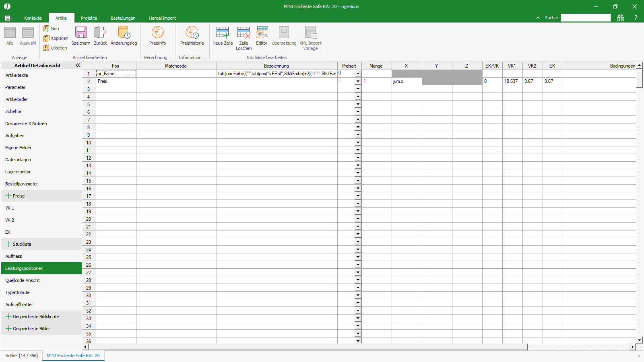Click into the Suche search field
644x362 pixels.
586,18
